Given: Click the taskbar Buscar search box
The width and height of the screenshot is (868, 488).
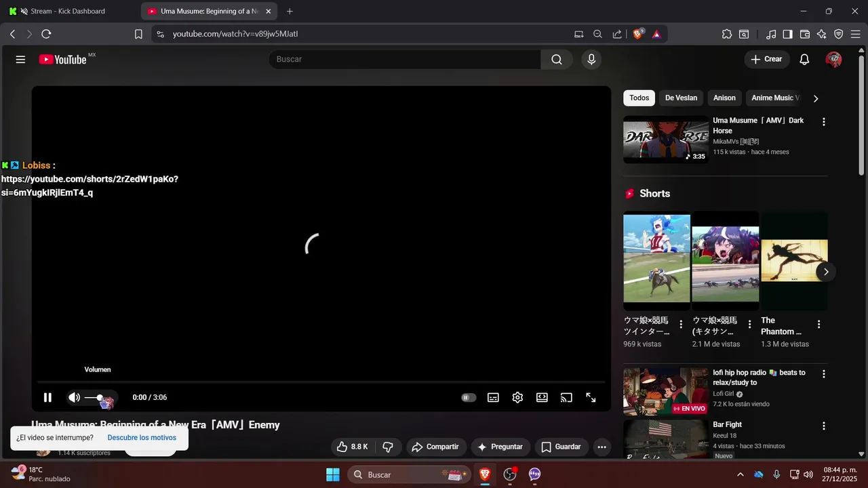Looking at the screenshot, I should pos(410,474).
